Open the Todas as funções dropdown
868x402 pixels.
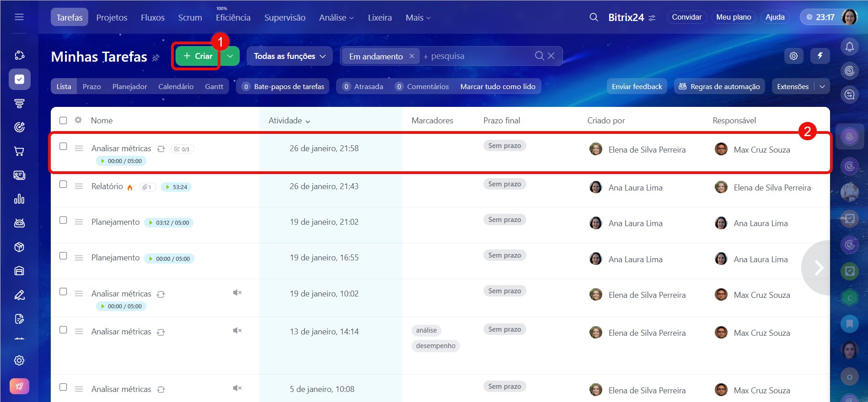(289, 56)
